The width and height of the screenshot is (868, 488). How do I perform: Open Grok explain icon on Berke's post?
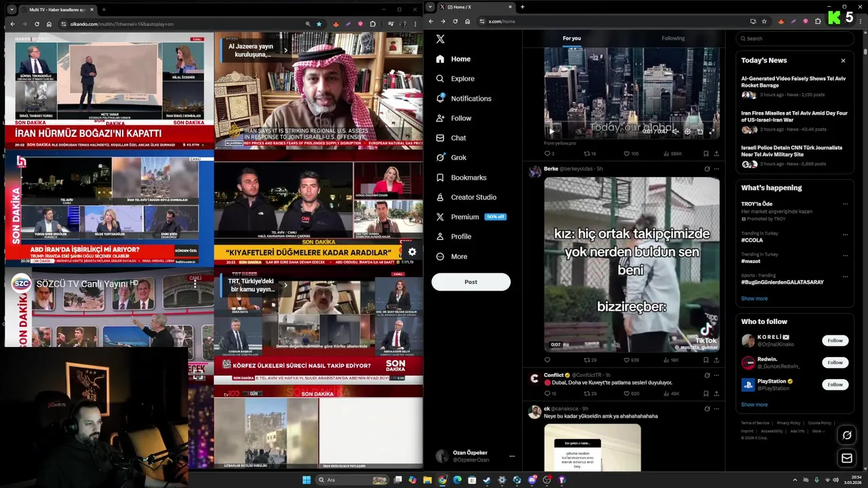coord(707,169)
